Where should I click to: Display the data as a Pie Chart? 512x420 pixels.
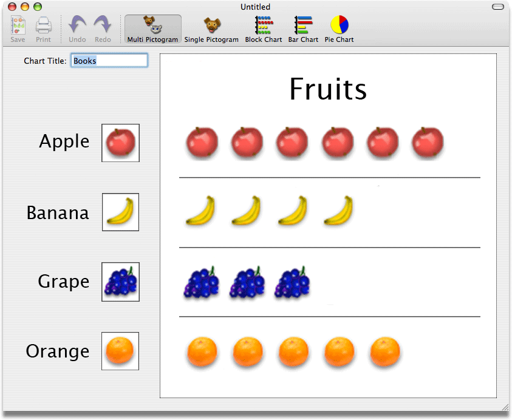pyautogui.click(x=338, y=29)
